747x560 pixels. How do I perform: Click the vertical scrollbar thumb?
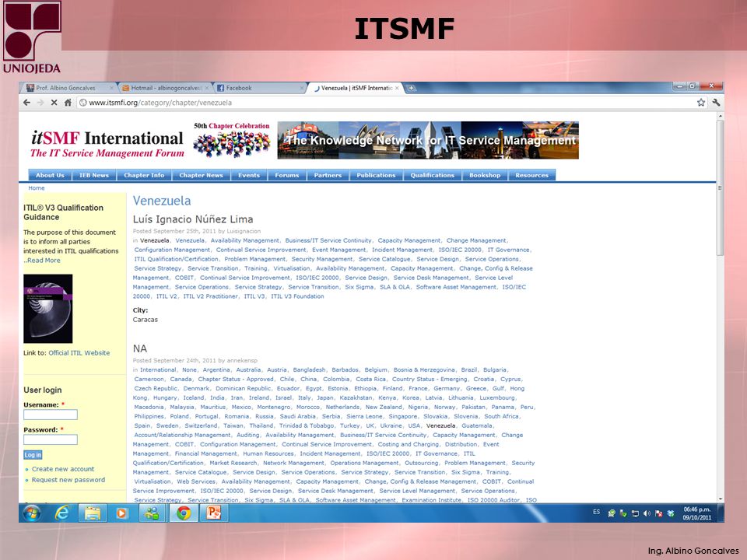(x=720, y=188)
